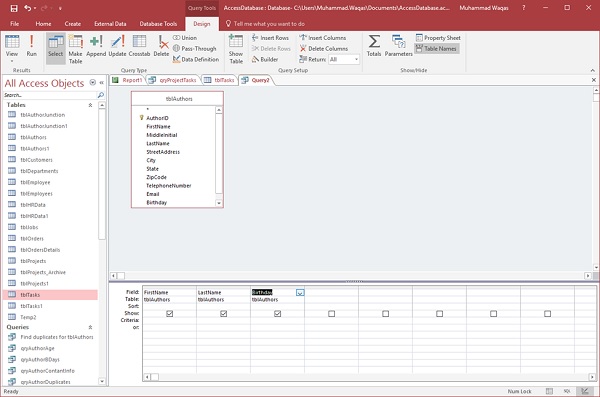Uncheck Show box for FirstName column

[x=170, y=314]
